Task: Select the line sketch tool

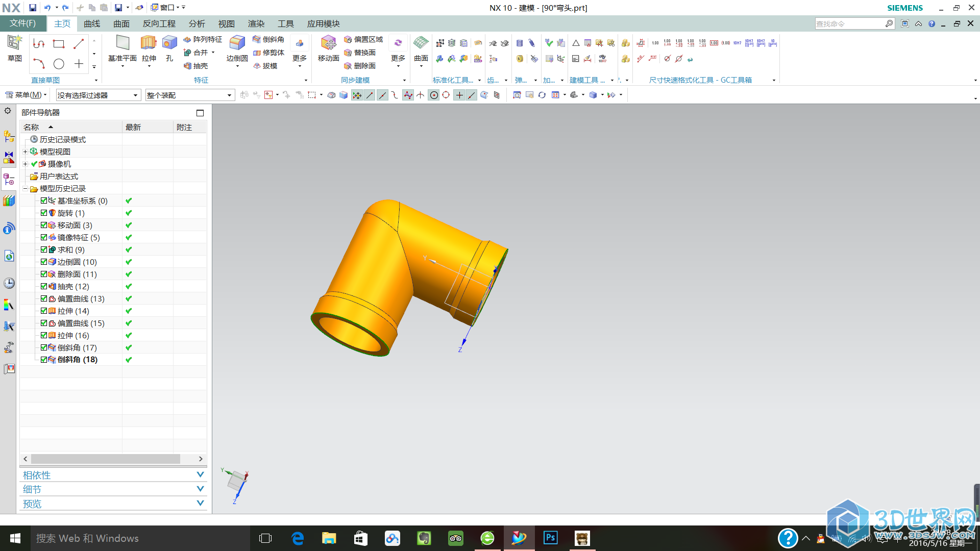Action: (x=79, y=44)
